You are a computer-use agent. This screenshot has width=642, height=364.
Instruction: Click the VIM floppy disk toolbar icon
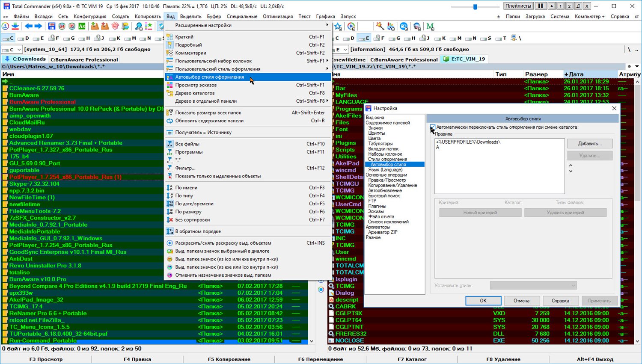point(52,27)
